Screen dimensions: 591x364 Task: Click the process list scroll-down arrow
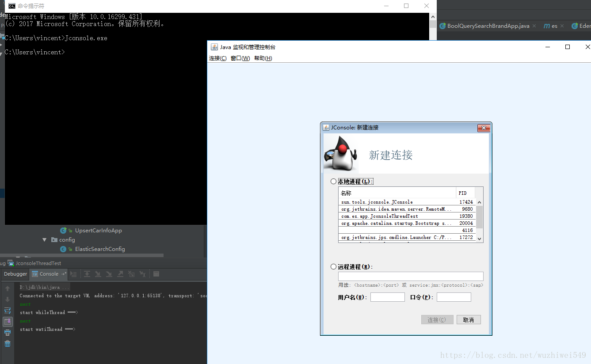click(x=480, y=239)
